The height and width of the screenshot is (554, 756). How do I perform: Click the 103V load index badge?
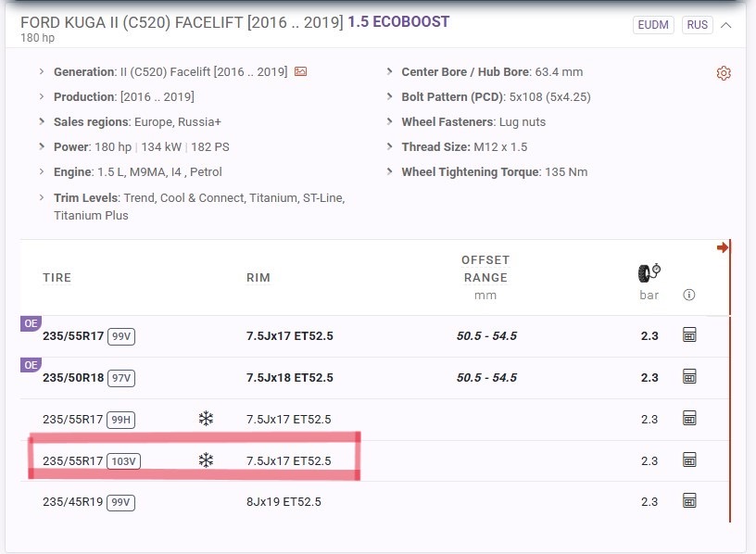point(123,460)
